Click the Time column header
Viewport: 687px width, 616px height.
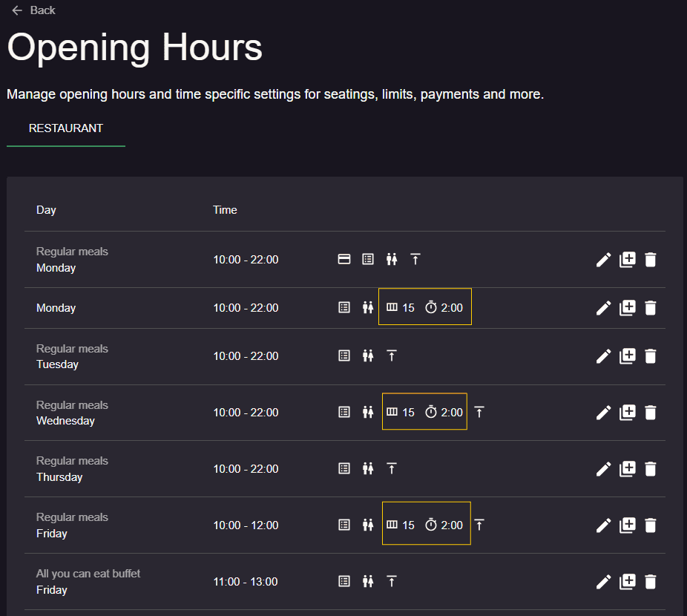coord(225,210)
